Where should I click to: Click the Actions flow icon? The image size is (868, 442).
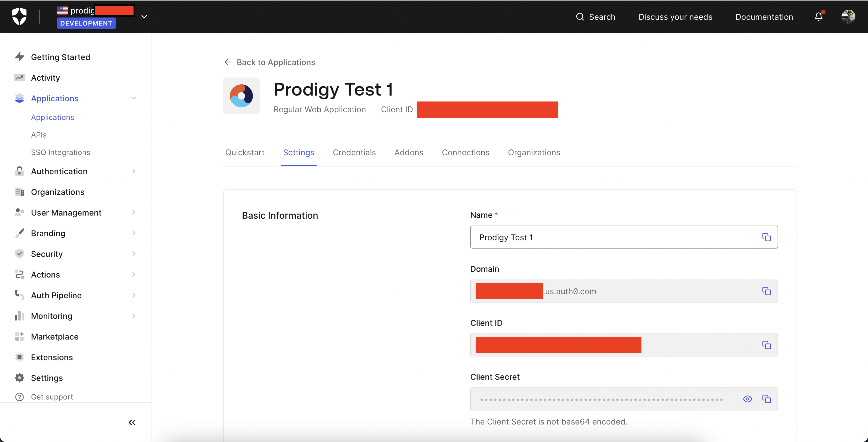(x=20, y=275)
